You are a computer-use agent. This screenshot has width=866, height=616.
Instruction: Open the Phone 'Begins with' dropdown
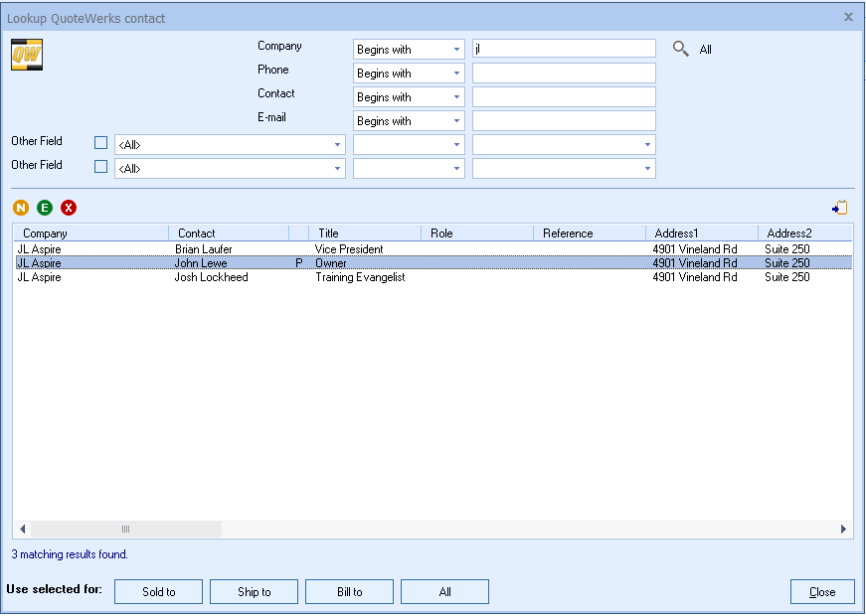[409, 73]
